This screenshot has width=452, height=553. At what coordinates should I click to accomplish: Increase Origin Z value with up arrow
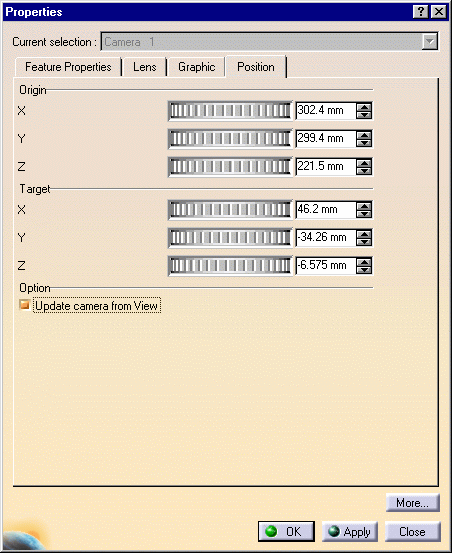coord(364,163)
